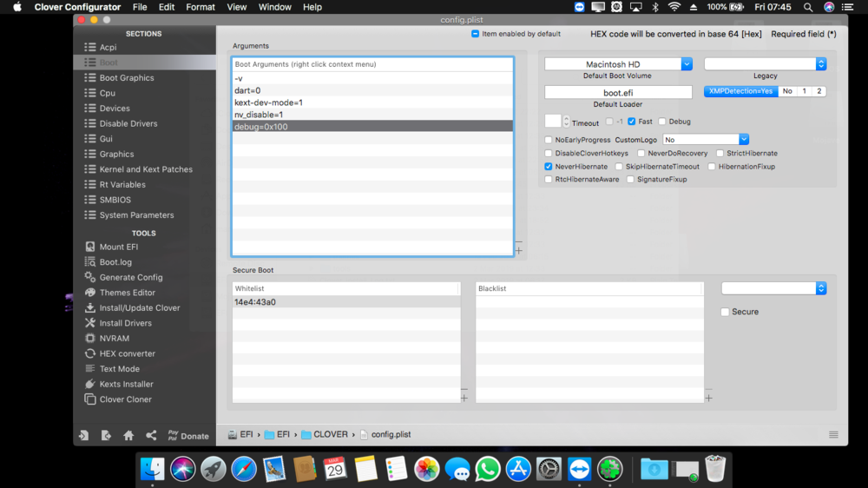868x488 pixels.
Task: Enable DisableCloverHotkeys option
Action: click(x=549, y=154)
